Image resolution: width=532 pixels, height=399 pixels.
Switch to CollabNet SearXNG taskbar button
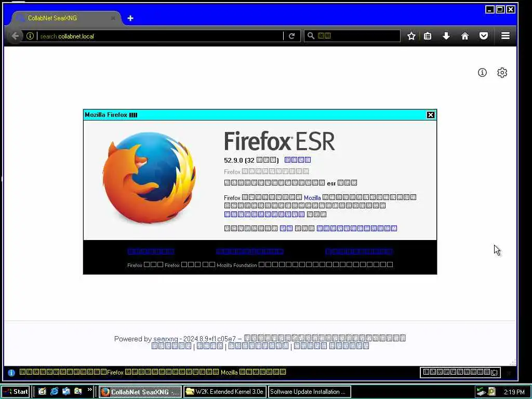(140, 392)
